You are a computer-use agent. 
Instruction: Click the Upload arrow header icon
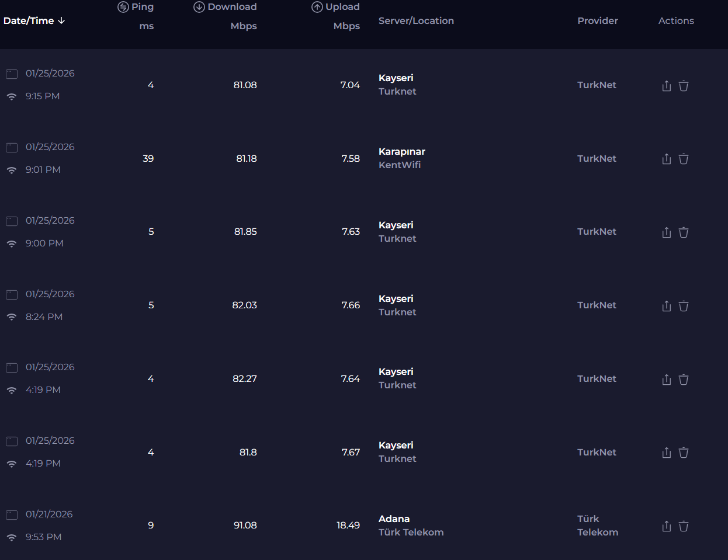pyautogui.click(x=317, y=7)
